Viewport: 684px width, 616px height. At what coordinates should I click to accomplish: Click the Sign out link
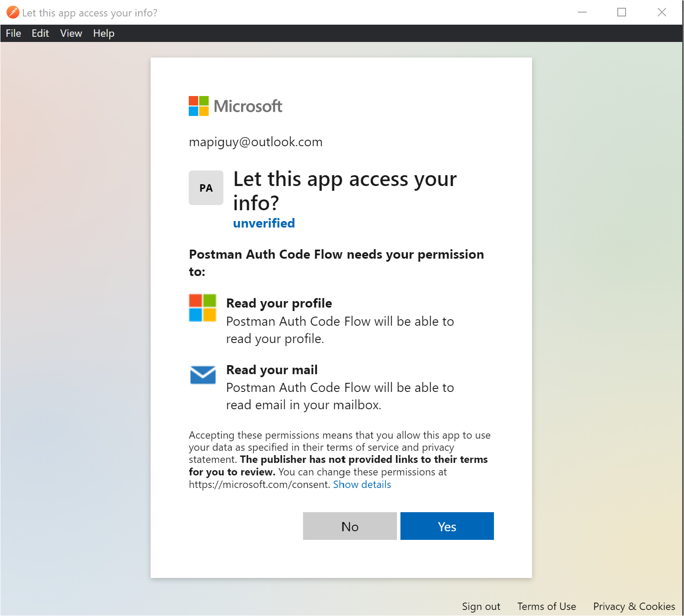click(x=481, y=606)
